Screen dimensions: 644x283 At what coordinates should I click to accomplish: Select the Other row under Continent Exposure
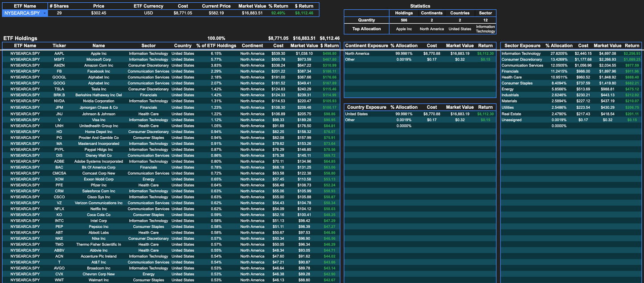419,59
